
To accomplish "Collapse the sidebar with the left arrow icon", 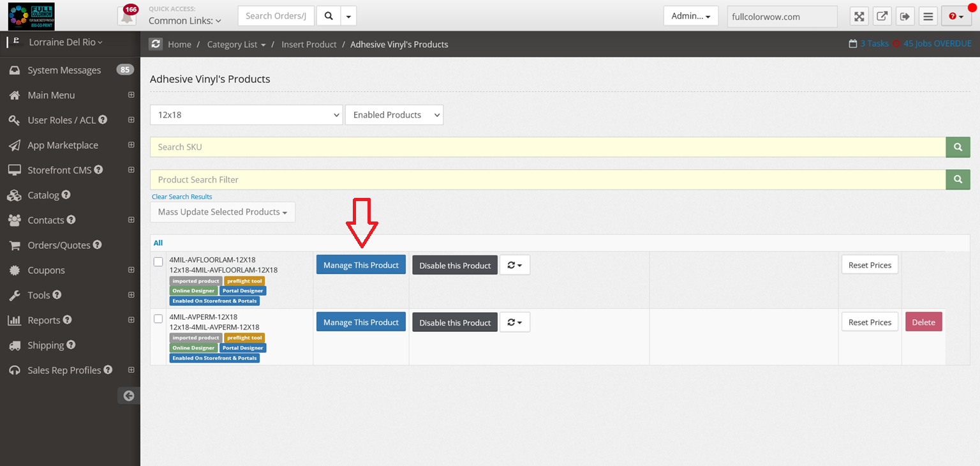I will 129,396.
